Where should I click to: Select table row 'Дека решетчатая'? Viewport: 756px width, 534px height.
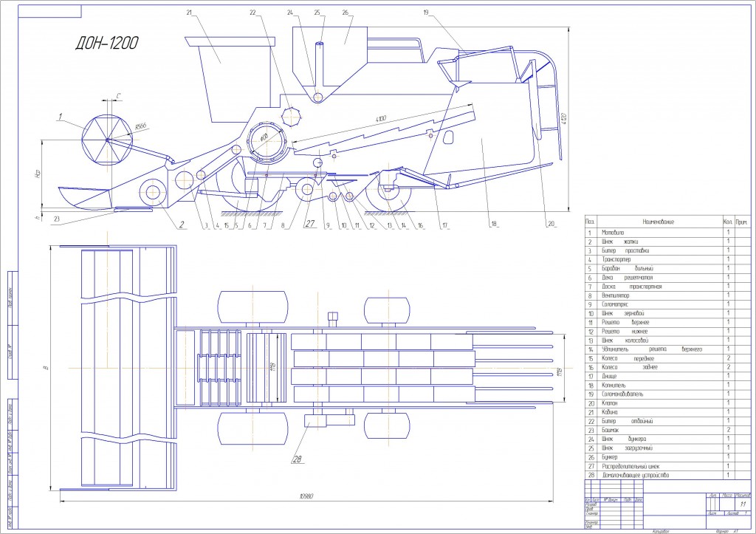[x=667, y=278]
